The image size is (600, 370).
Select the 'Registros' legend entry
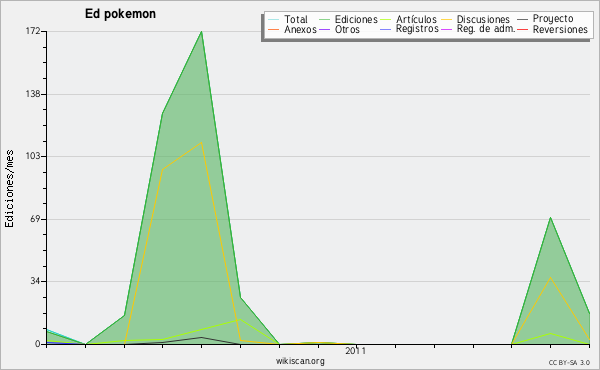tap(417, 29)
